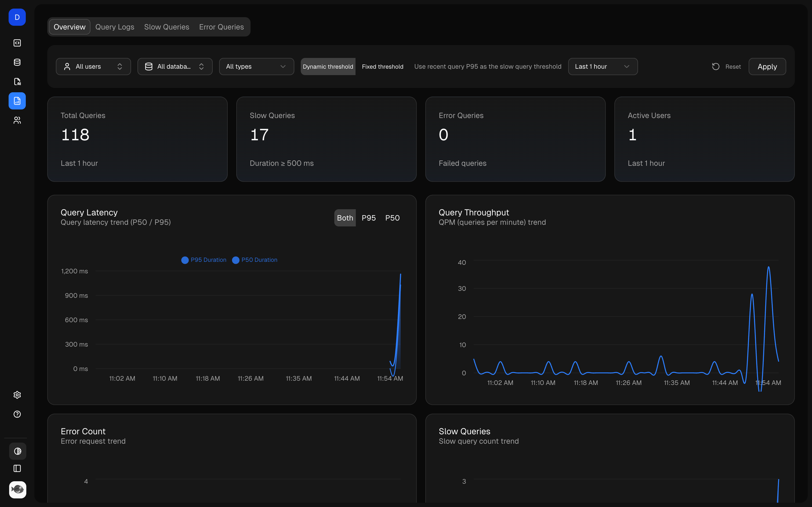Open the users sidebar icon
This screenshot has height=507, width=812.
point(17,120)
